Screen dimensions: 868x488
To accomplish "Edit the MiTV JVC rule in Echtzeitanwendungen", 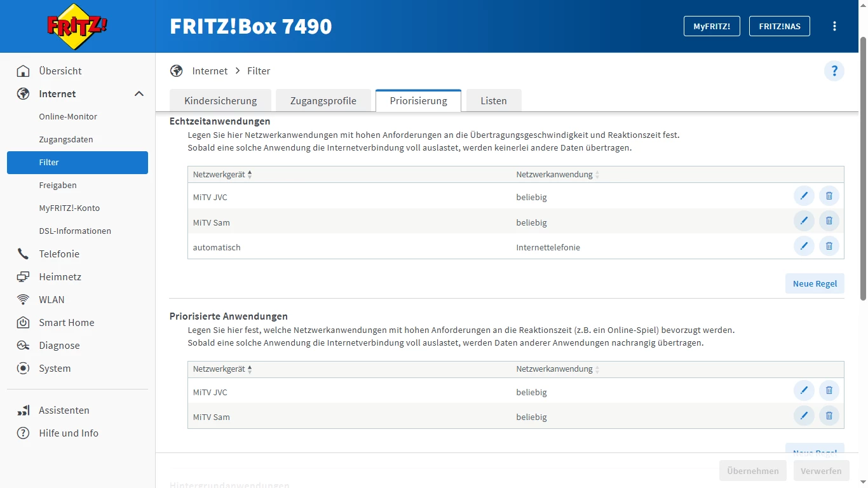I will pos(804,196).
